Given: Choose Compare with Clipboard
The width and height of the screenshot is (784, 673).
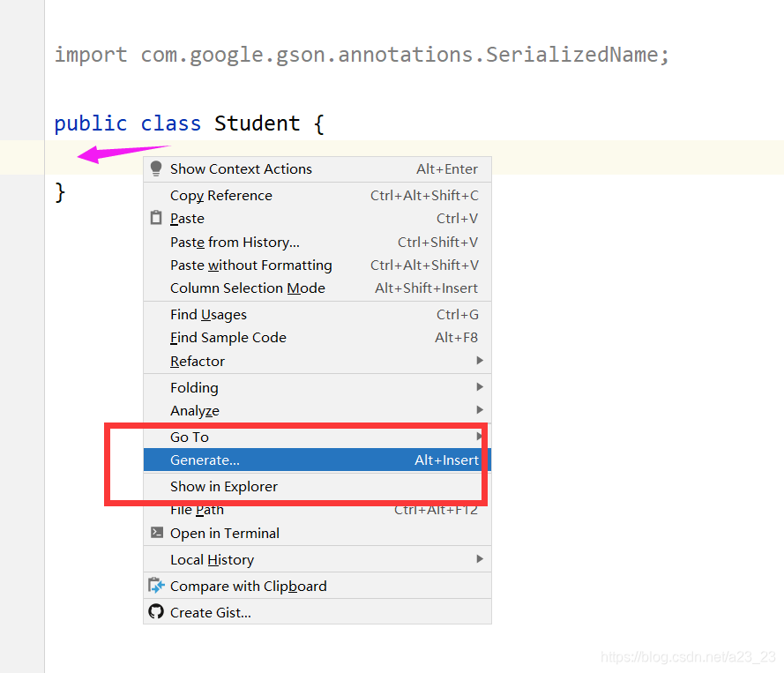Looking at the screenshot, I should click(317, 586).
